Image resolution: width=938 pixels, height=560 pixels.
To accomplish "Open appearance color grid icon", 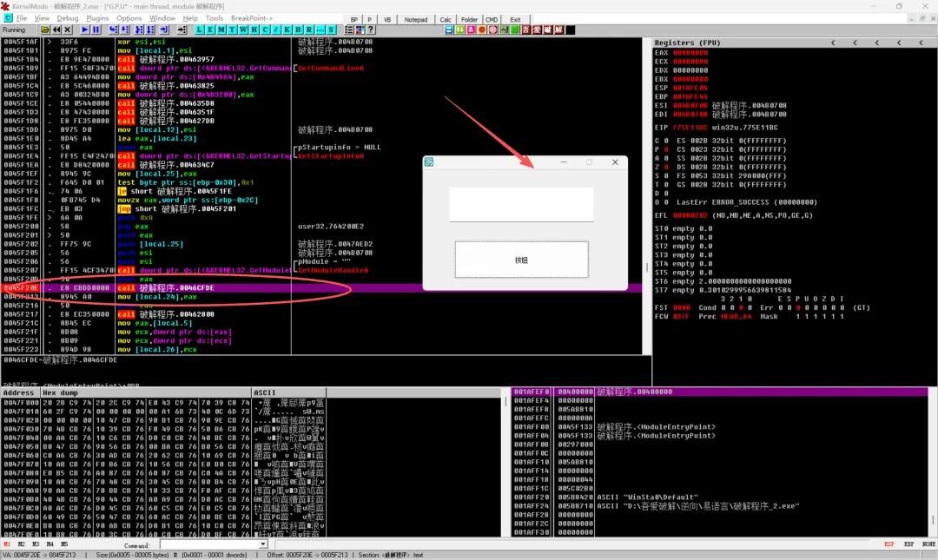I will pyautogui.click(x=360, y=30).
